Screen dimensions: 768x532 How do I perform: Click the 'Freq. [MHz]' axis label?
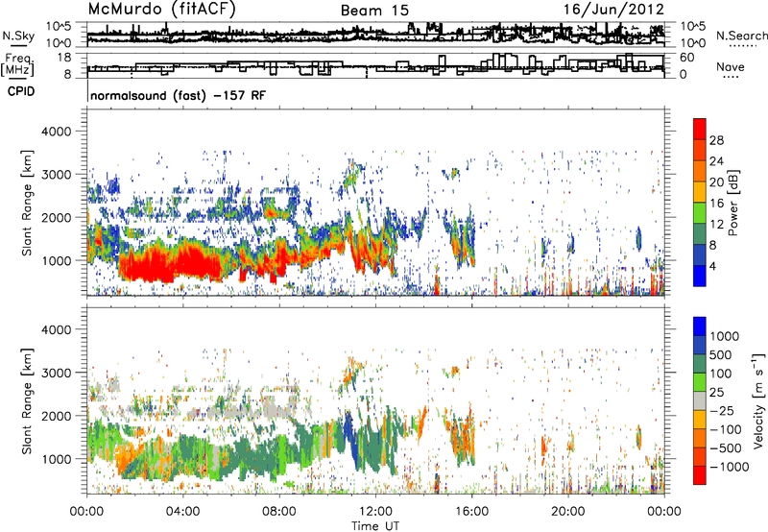point(17,64)
